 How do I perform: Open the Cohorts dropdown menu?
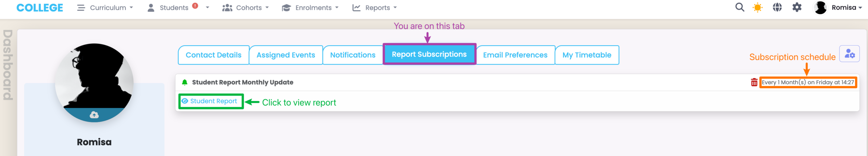tap(245, 8)
